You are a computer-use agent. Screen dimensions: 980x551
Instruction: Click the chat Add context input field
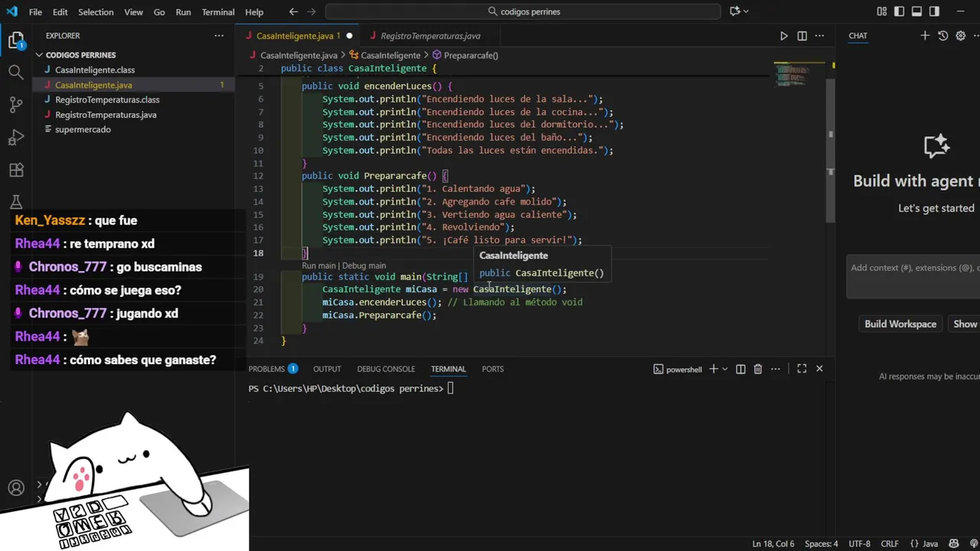913,276
